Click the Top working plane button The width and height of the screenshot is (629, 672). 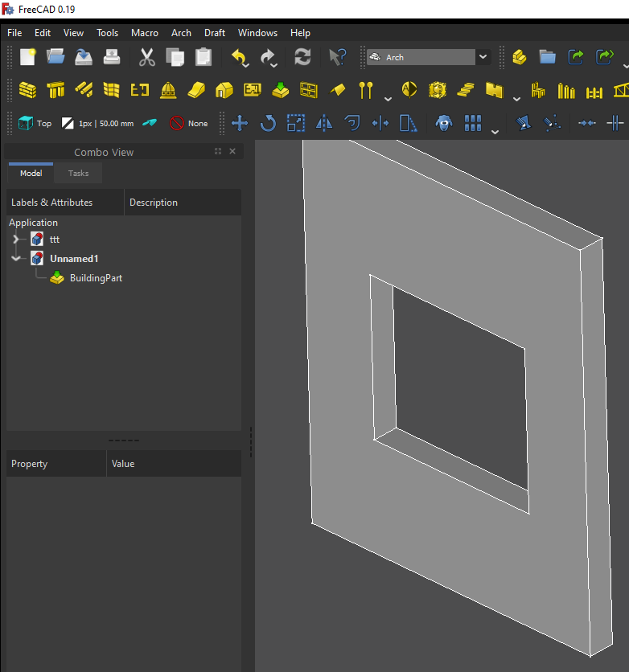click(35, 124)
